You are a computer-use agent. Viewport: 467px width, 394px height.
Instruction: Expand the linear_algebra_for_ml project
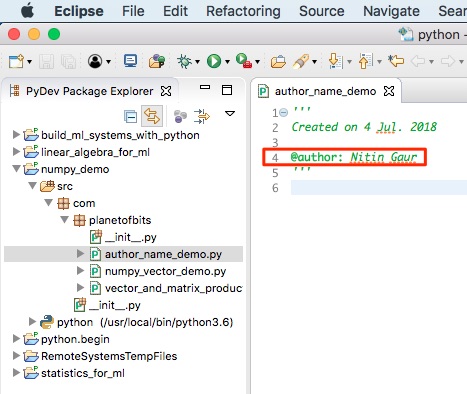[x=16, y=152]
